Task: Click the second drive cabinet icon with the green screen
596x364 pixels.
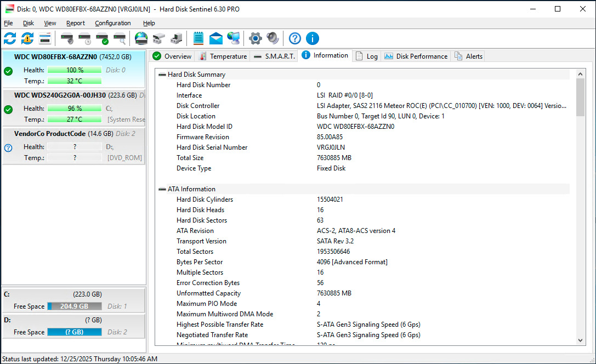Action: 176,38
